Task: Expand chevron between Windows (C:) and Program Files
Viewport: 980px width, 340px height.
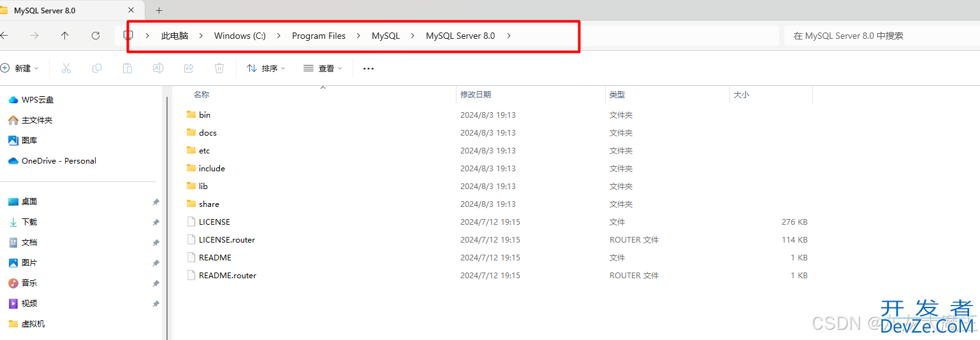Action: pos(279,36)
